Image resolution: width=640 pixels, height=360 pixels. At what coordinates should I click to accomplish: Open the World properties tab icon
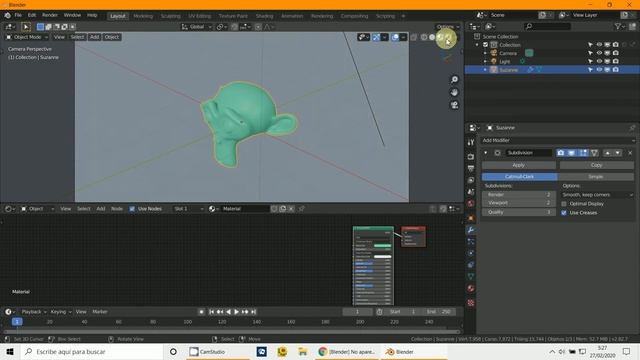(471, 203)
